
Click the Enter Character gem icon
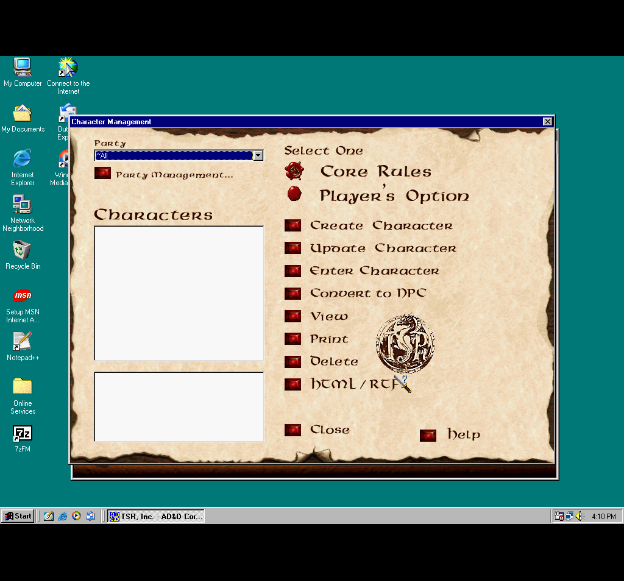point(292,271)
